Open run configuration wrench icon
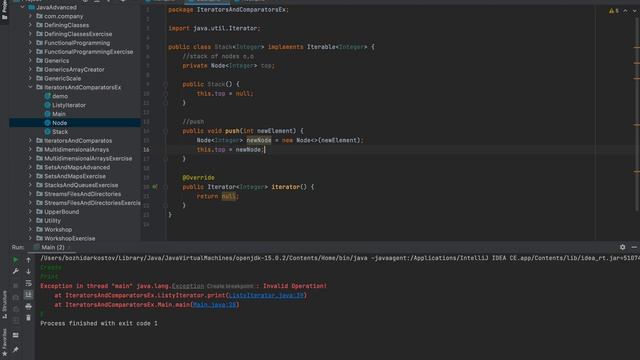This screenshot has height=360, width=640. pyautogui.click(x=16, y=271)
